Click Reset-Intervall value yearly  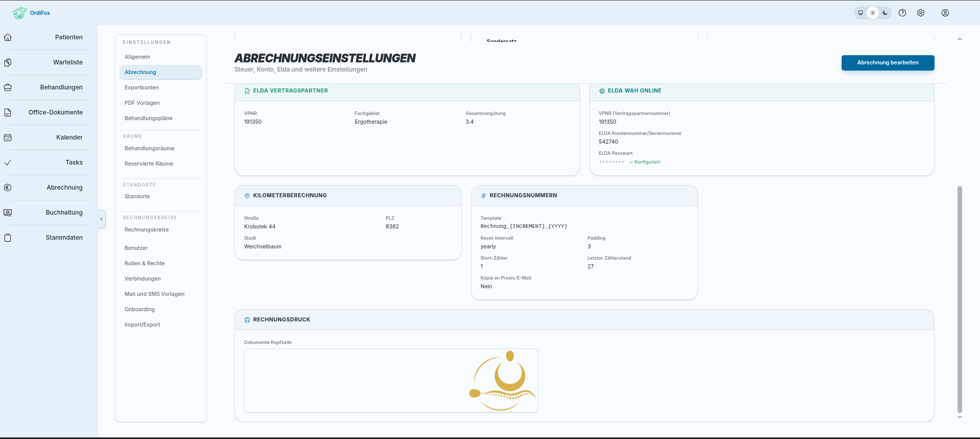click(488, 246)
